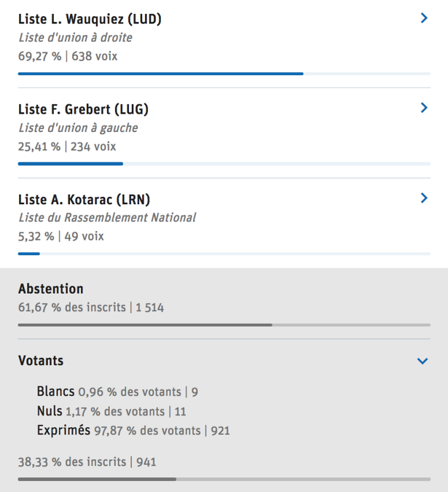Click the "Liste du Rassemblement National" subtitle

tap(107, 217)
